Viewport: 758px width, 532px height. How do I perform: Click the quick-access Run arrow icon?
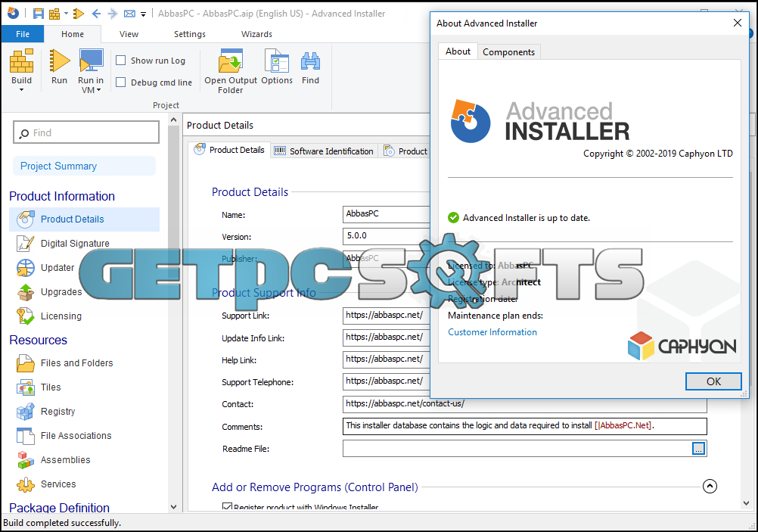click(79, 14)
